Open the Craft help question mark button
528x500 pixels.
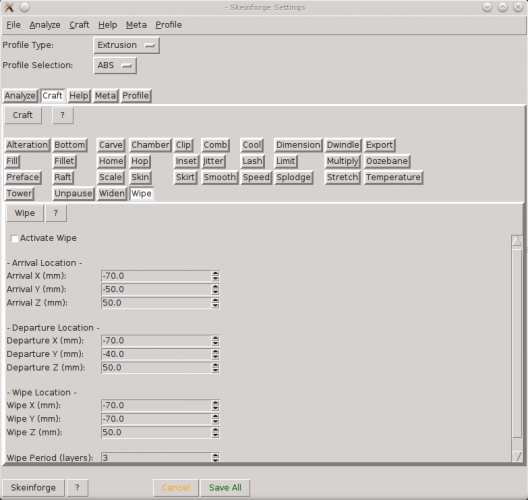point(63,115)
